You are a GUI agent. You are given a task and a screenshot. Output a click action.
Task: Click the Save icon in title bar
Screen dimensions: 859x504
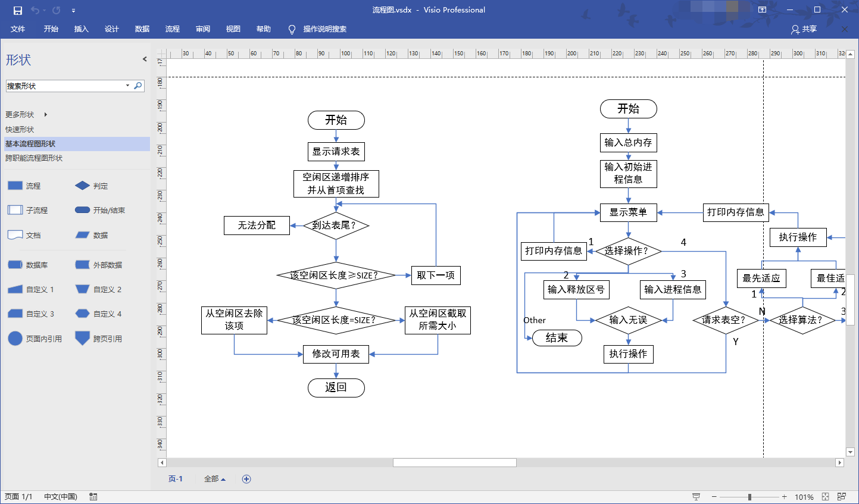tap(18, 10)
